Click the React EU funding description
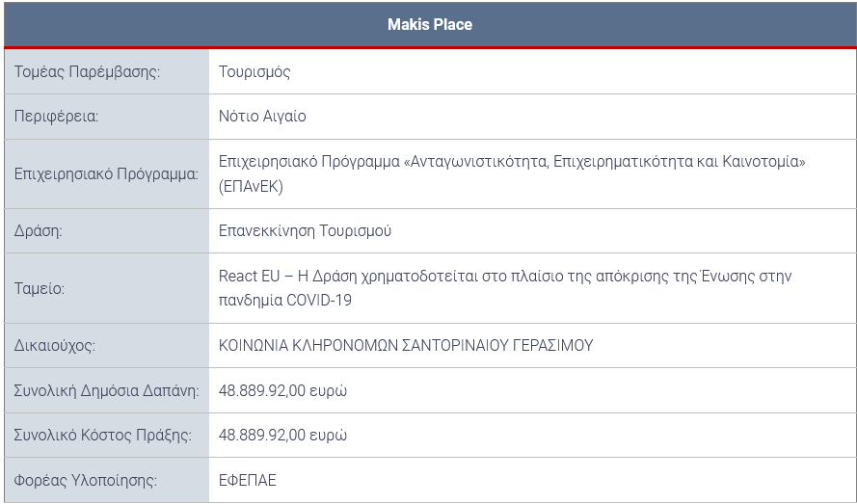Screen dimensions: 857x504 point(505,288)
